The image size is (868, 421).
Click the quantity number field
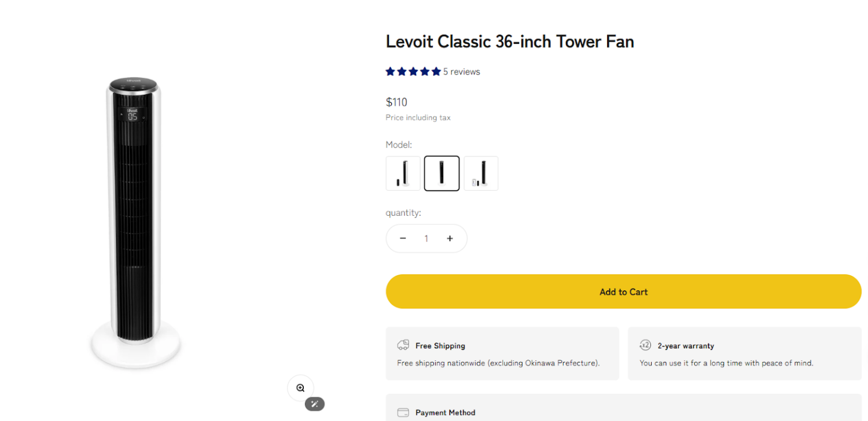[426, 238]
